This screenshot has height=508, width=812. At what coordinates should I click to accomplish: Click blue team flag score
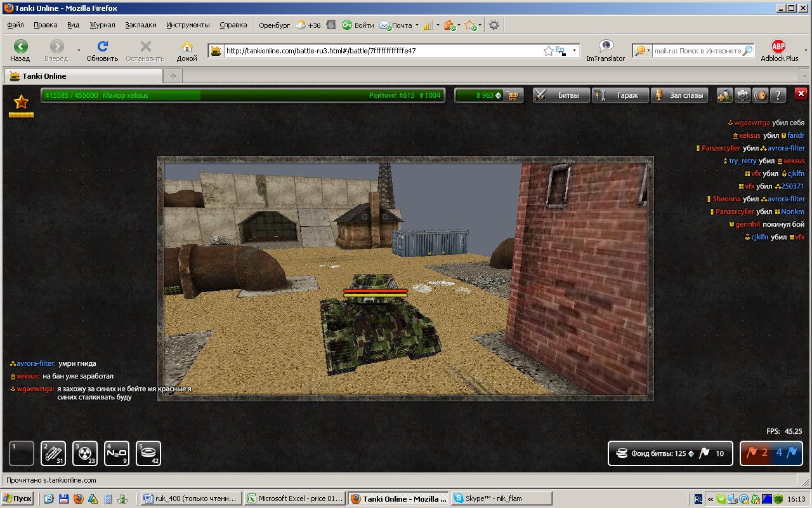click(787, 453)
